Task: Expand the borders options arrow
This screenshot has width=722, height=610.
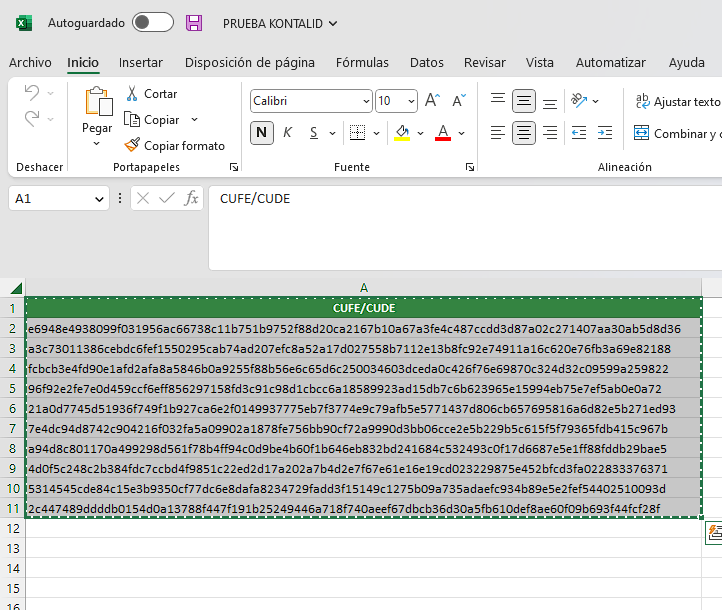Action: [x=376, y=134]
